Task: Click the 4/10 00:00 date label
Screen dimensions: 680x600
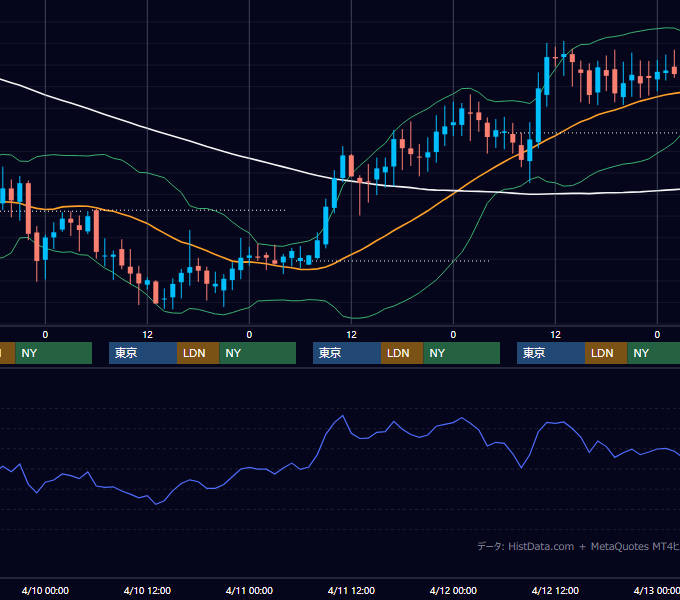Action: click(45, 590)
